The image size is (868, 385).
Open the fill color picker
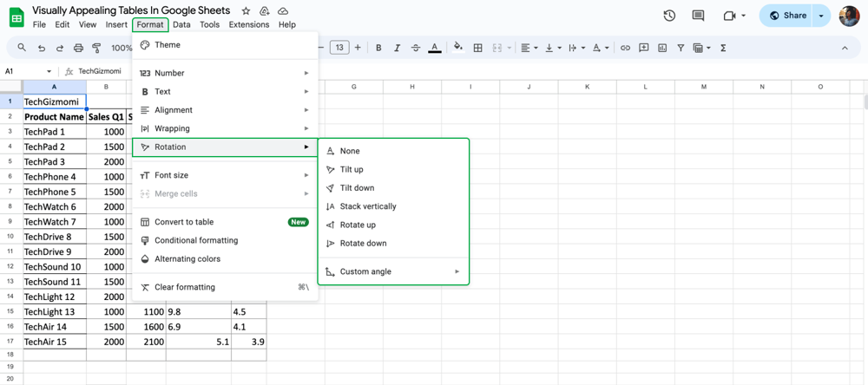pyautogui.click(x=457, y=48)
